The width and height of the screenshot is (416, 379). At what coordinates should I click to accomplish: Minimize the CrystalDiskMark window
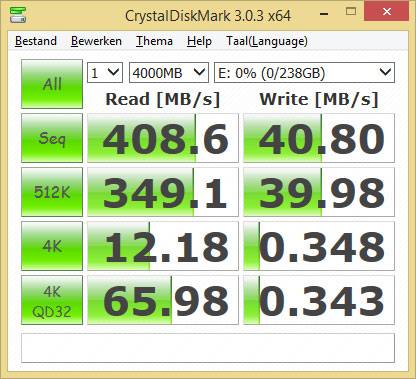tap(324, 14)
